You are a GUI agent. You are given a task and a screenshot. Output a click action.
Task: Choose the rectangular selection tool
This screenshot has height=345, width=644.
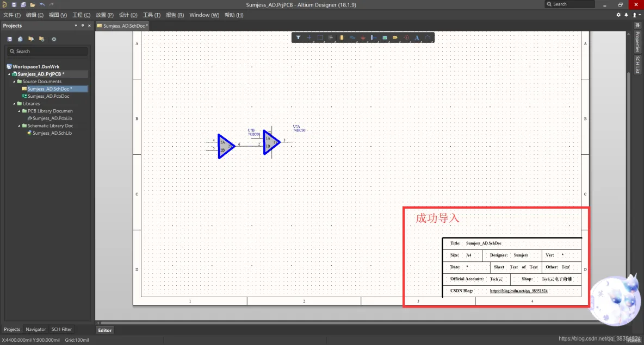(320, 37)
